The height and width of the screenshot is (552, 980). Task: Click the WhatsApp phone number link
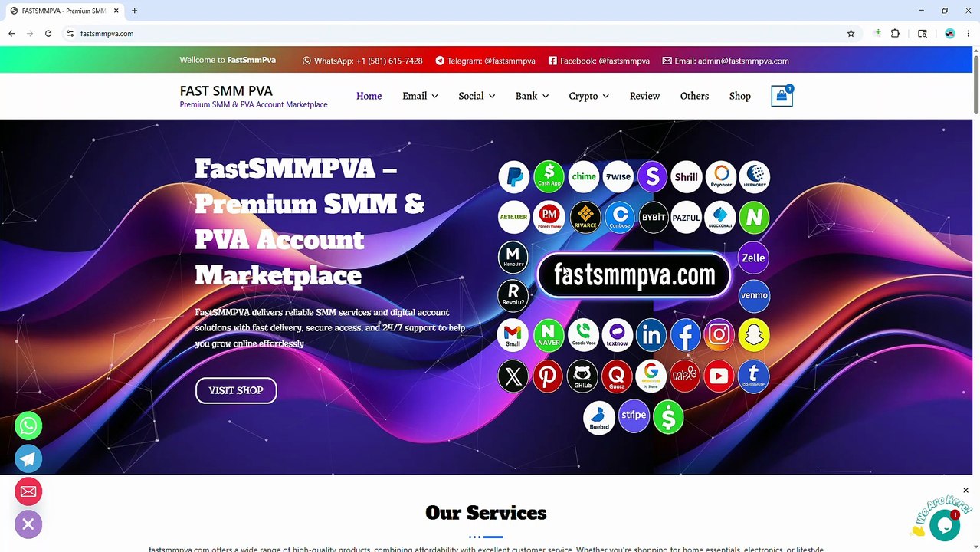pos(362,61)
